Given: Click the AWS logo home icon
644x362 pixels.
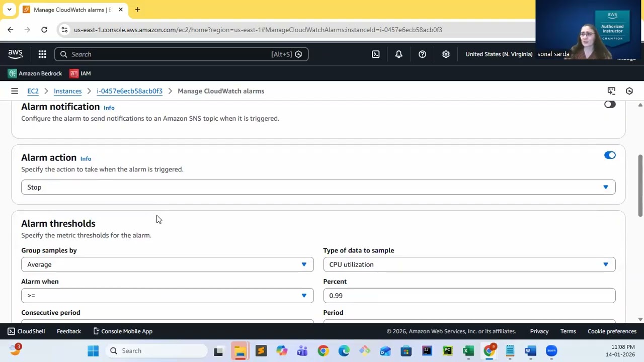Looking at the screenshot, I should (x=15, y=54).
